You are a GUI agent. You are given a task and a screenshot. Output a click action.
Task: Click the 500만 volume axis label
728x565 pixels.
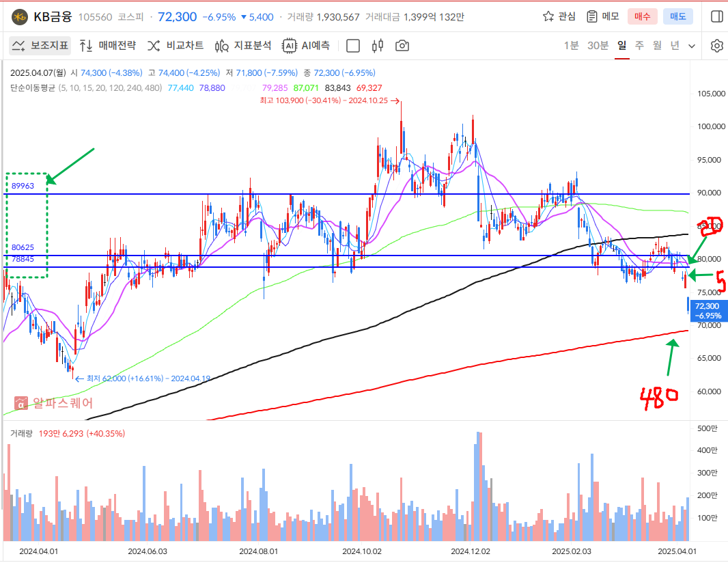click(x=707, y=428)
